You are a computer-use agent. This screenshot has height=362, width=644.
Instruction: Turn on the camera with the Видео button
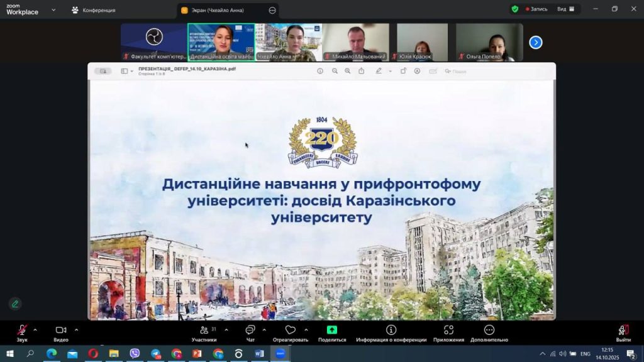pos(61,331)
